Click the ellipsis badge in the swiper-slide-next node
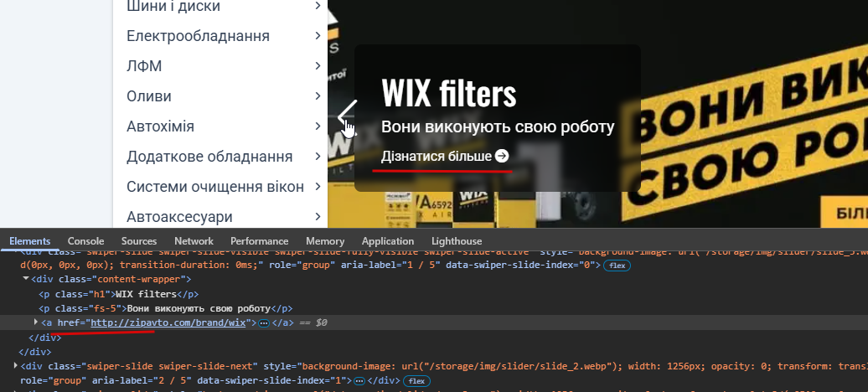Screen dimensions: 868x392 coord(359,381)
